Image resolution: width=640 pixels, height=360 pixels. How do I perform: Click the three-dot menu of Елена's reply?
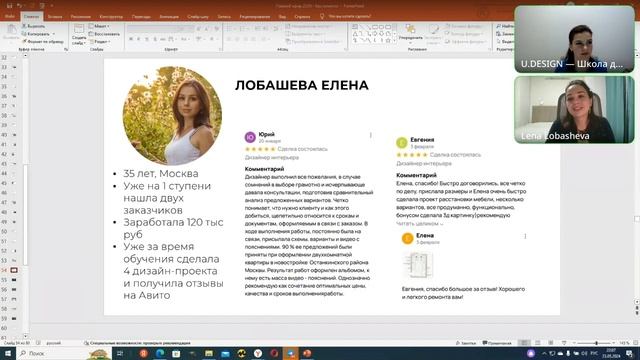click(x=525, y=236)
